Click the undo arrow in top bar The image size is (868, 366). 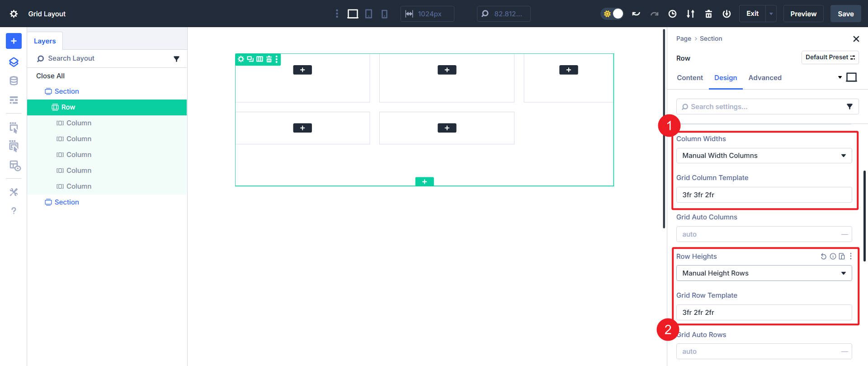point(636,14)
